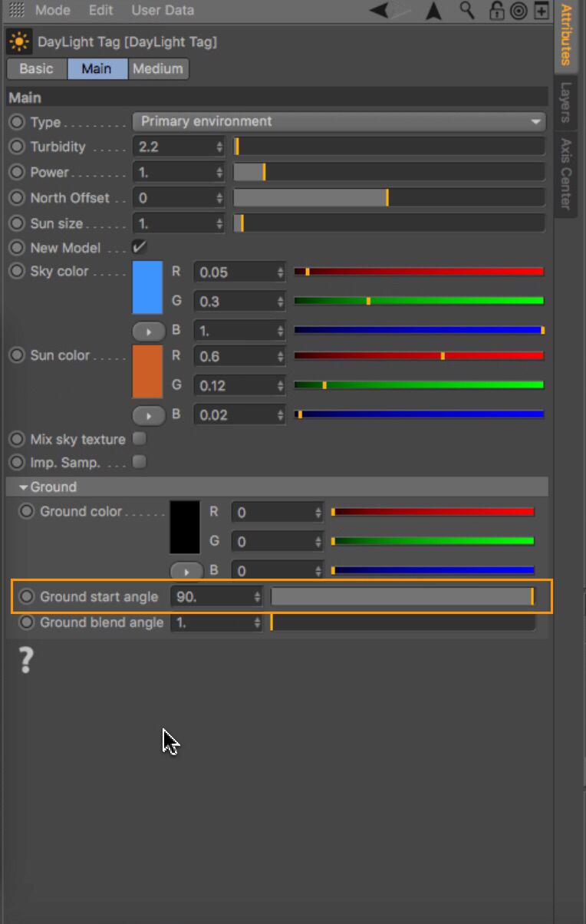Enable the Mix sky texture checkbox
Viewport: 586px width, 924px height.
pos(139,439)
